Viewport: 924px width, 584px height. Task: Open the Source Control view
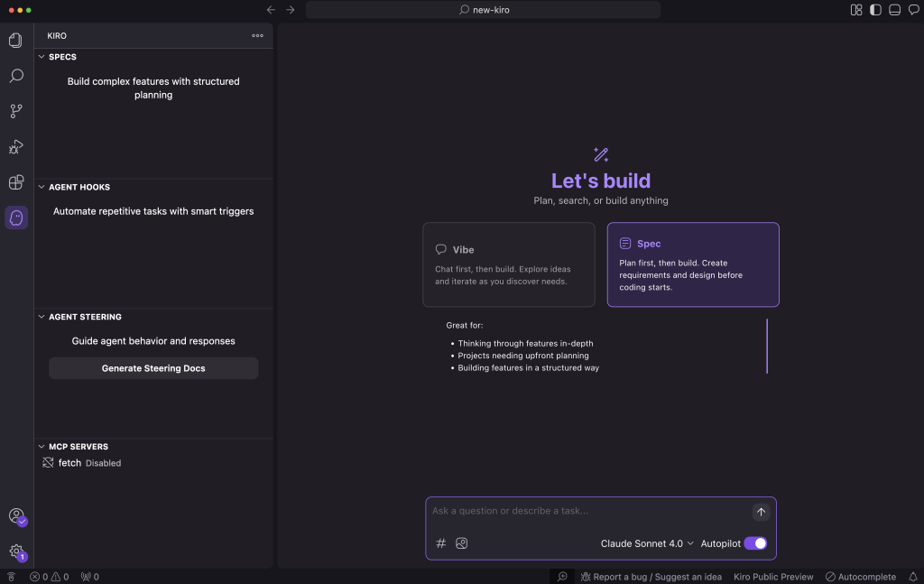[16, 111]
